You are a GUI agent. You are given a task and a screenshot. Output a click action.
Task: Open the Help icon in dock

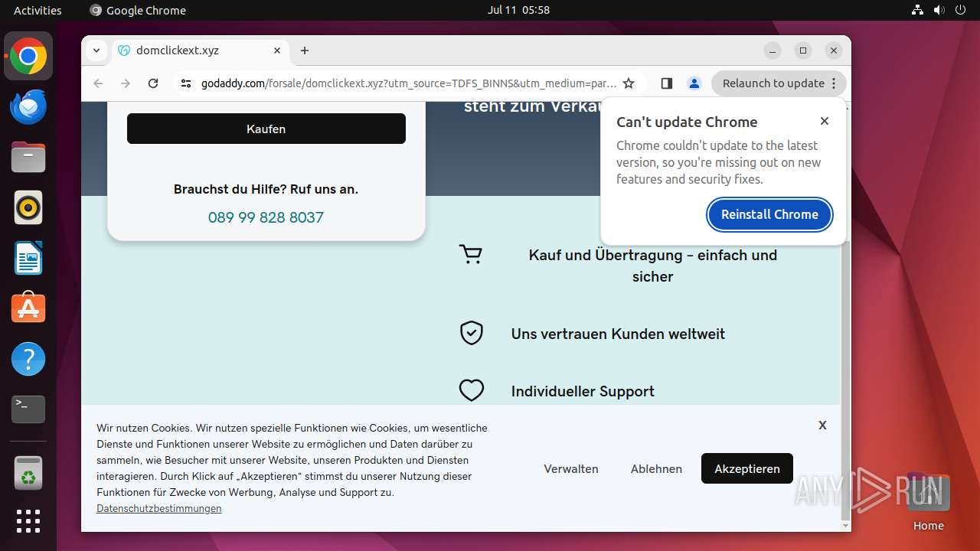coord(28,359)
